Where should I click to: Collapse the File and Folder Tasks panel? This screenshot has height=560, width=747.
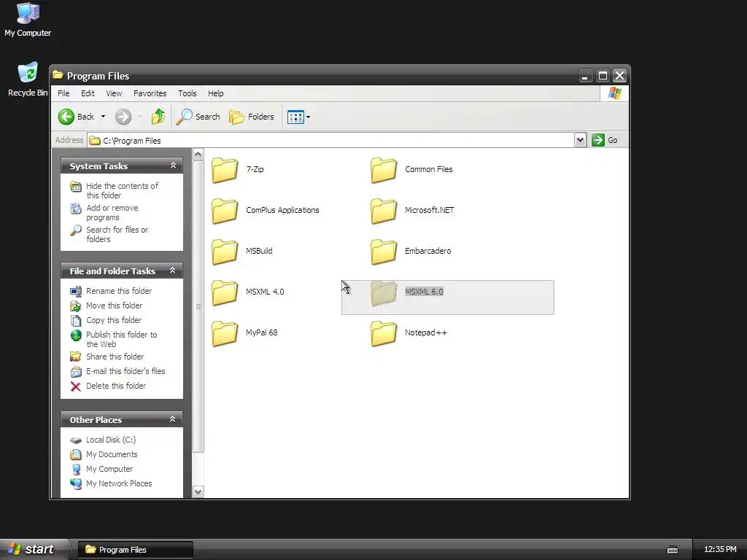click(172, 271)
